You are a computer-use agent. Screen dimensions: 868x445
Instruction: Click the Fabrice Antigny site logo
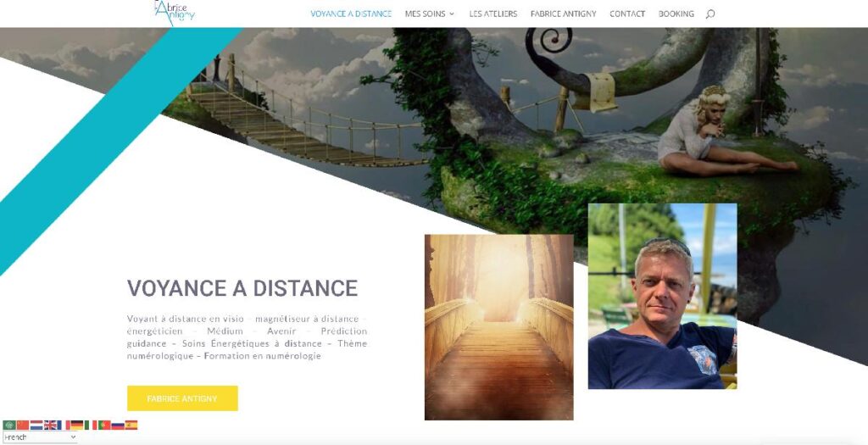pos(175,13)
